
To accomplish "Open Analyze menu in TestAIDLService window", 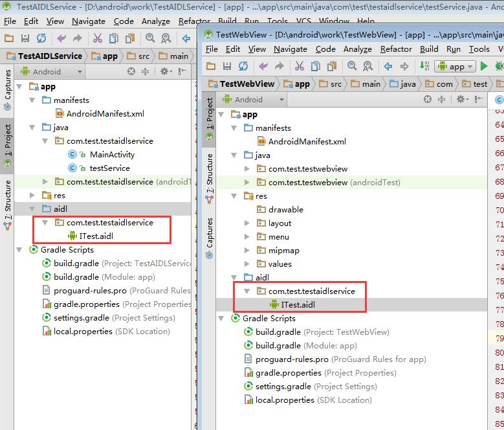I will [x=156, y=21].
